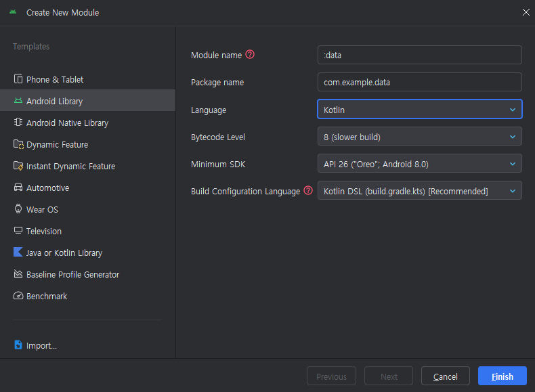Click the Previous button
Screen dimensions: 535x392
point(331,376)
